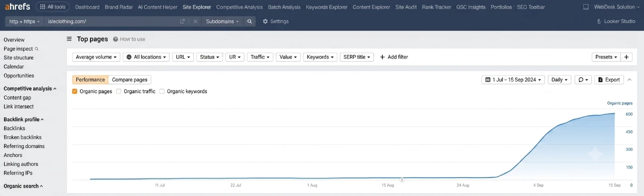Screen dimensions: 644x196
Task: Open Opportunities in sidebar
Action: click(19, 76)
